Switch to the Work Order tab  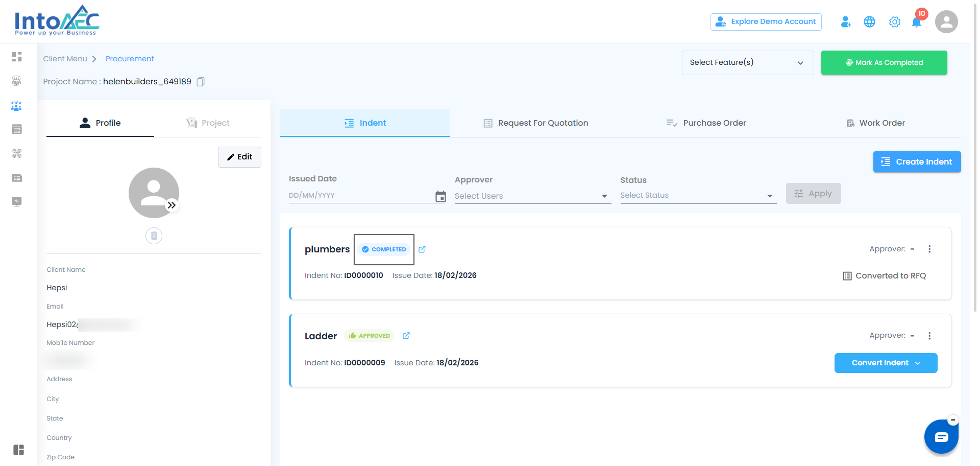876,123
